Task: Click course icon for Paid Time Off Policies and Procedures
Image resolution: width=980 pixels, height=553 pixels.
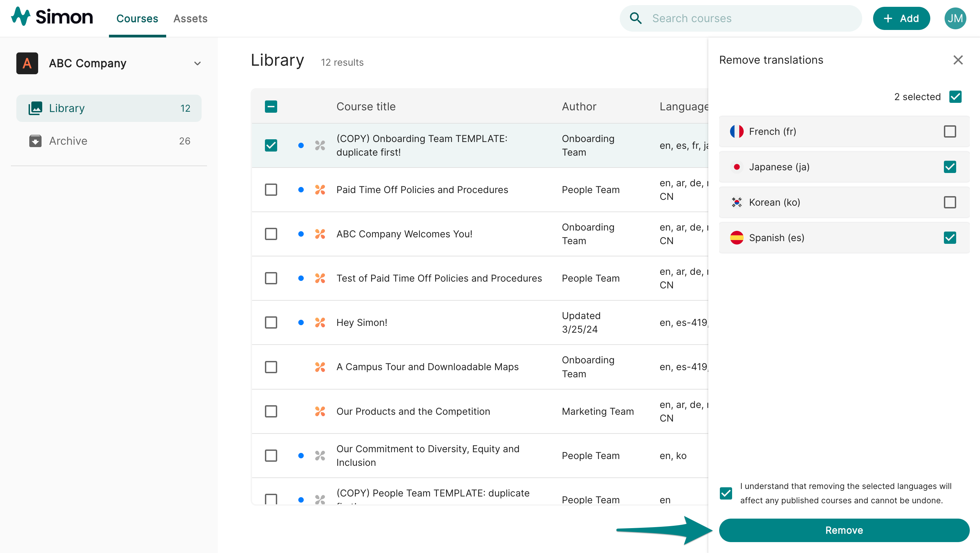Action: click(x=320, y=189)
